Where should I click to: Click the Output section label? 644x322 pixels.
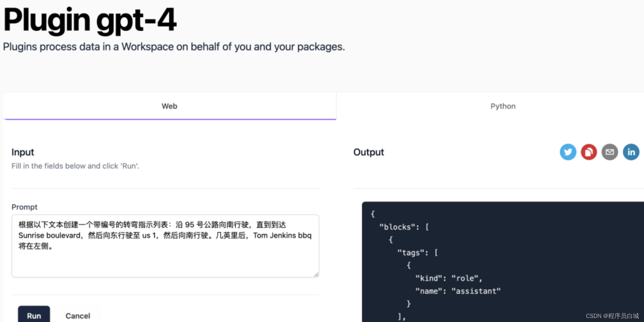(369, 152)
